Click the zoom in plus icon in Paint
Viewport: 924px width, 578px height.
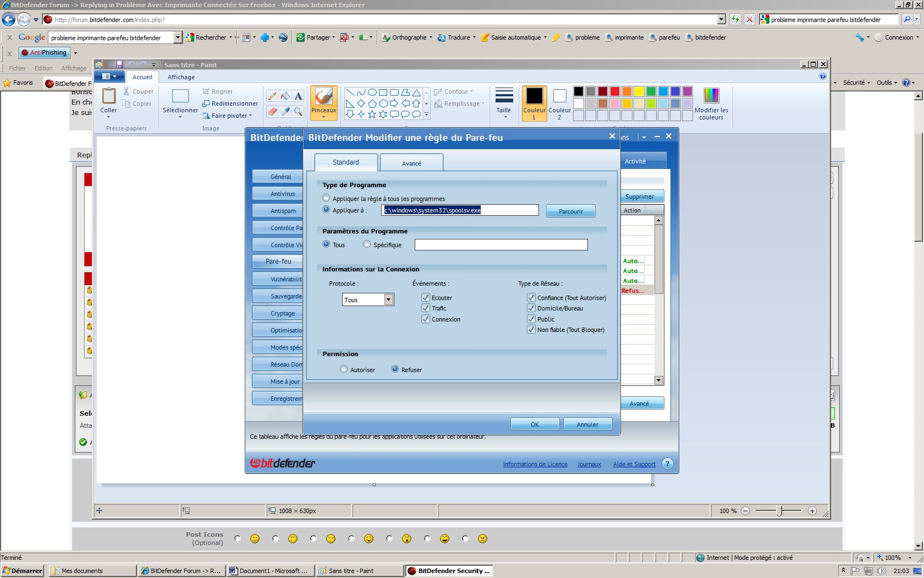click(812, 511)
